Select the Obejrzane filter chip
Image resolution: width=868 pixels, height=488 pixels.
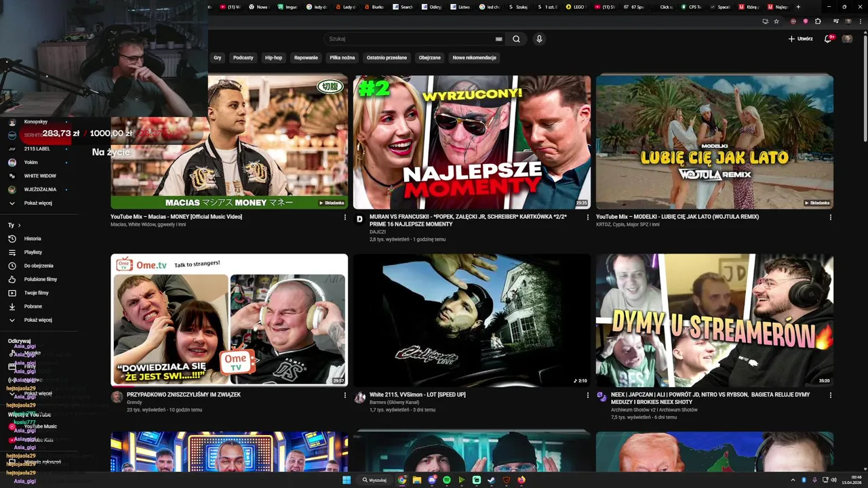tap(430, 58)
